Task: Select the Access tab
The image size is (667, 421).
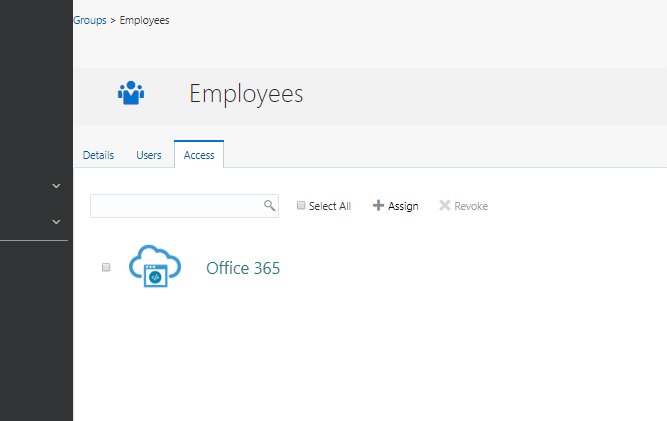Action: tap(199, 155)
